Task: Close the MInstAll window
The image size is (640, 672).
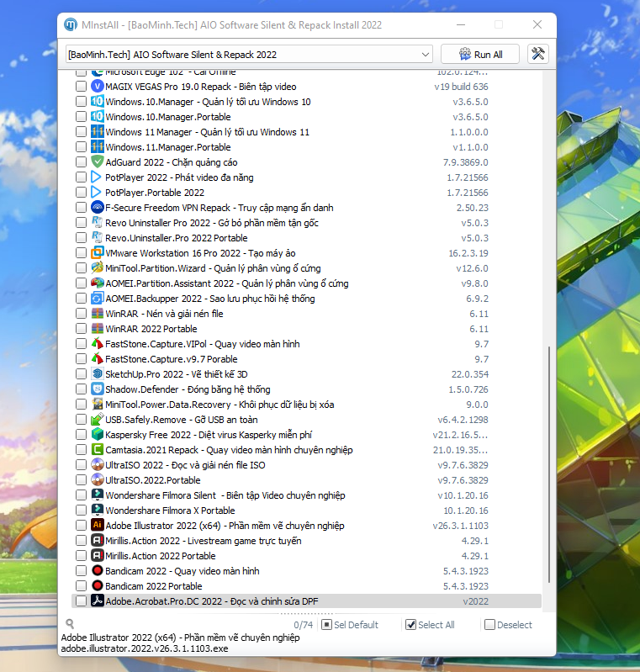Action: coord(537,24)
